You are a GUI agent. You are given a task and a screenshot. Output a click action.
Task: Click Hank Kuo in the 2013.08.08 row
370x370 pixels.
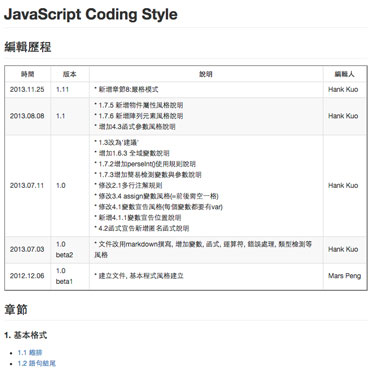(x=343, y=116)
